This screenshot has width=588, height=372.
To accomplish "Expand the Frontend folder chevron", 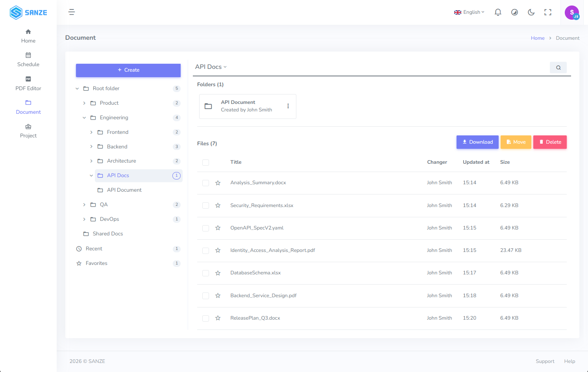I will (91, 132).
